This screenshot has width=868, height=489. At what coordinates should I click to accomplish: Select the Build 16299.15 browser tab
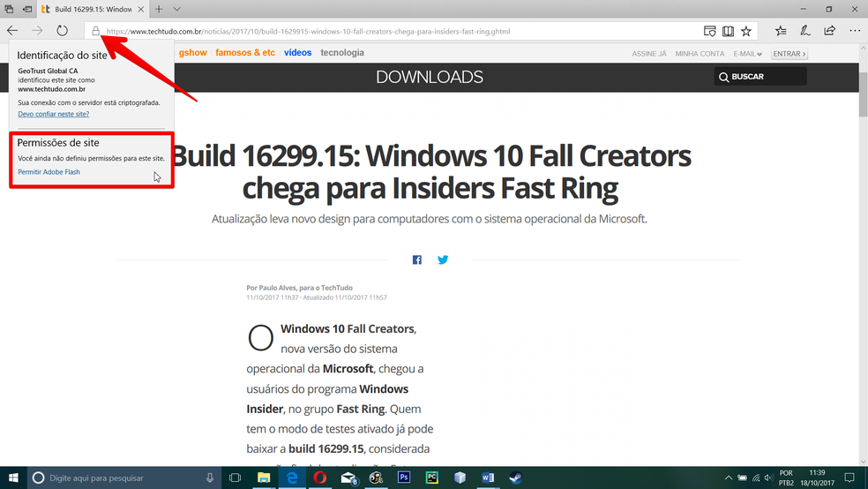[x=93, y=10]
